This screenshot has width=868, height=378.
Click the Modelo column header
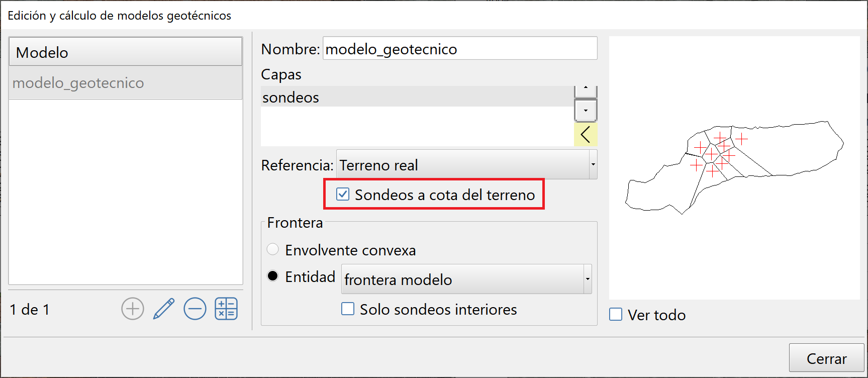pos(125,52)
